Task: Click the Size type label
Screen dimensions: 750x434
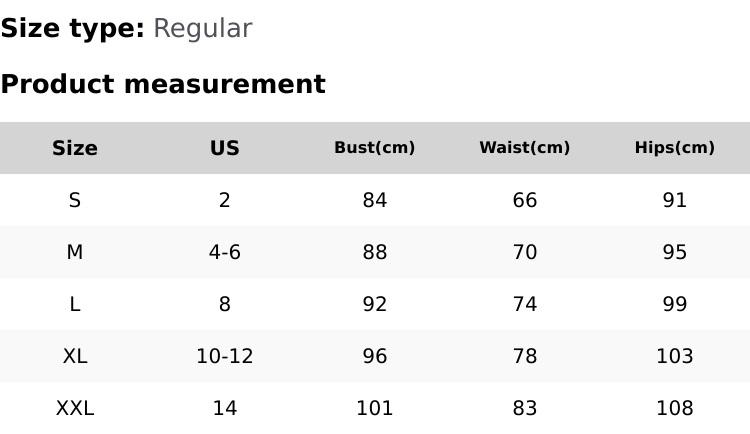Action: 72,28
